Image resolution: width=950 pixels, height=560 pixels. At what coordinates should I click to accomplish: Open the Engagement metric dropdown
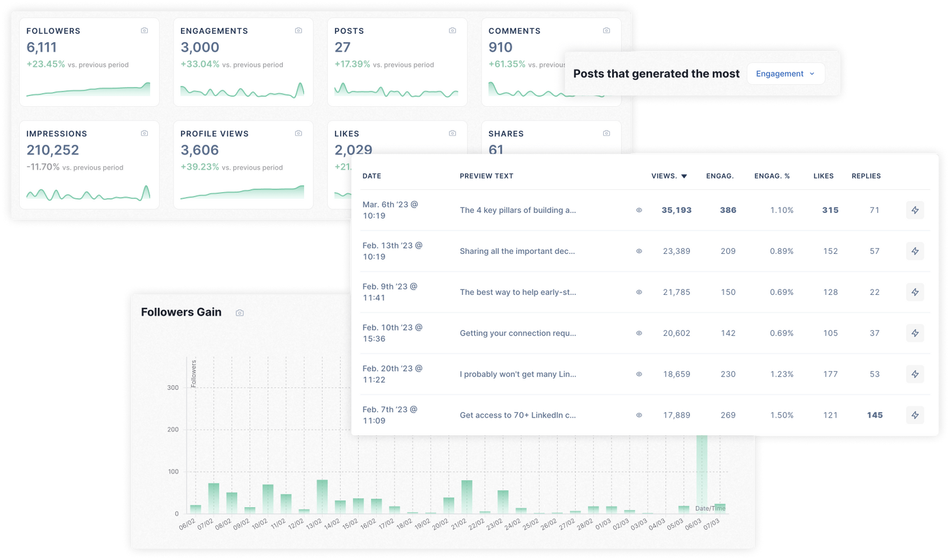pos(785,74)
